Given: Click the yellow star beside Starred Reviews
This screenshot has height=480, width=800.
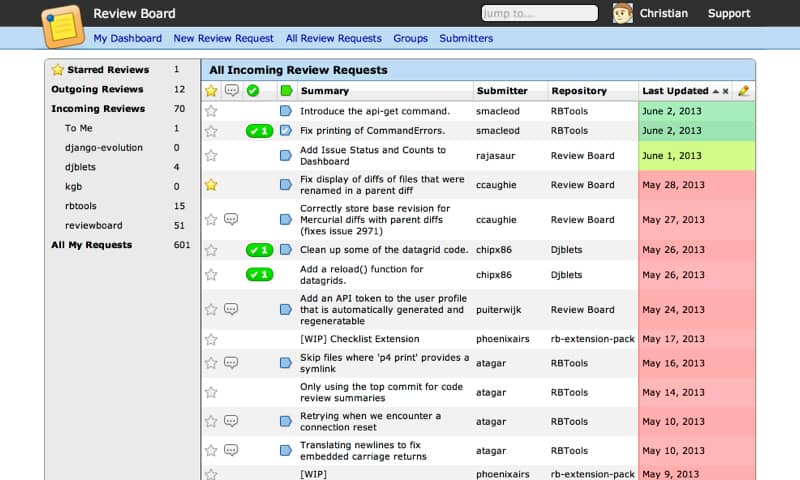Looking at the screenshot, I should 58,69.
